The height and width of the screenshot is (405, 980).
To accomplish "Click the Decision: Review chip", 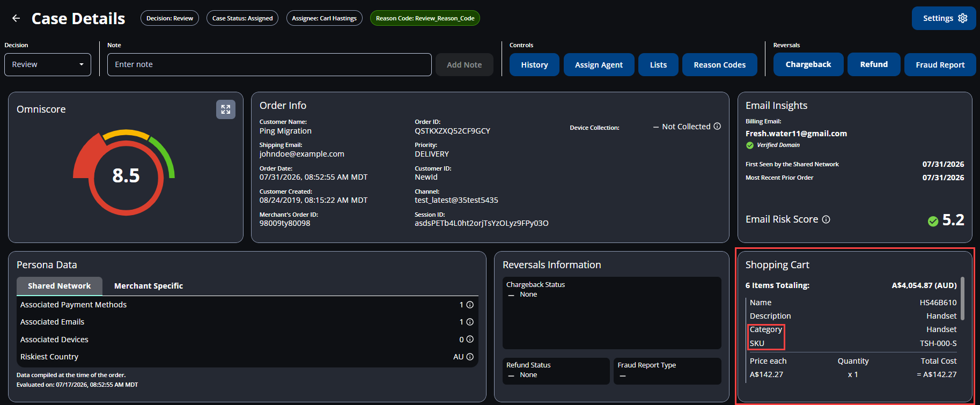I will point(170,18).
